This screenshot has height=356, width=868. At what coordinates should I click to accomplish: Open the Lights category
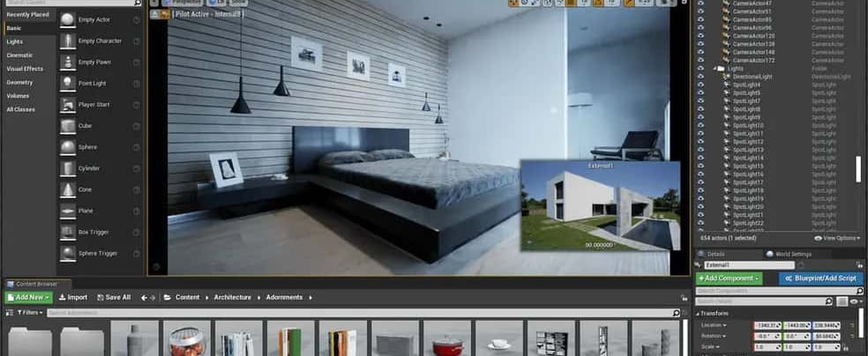[15, 42]
